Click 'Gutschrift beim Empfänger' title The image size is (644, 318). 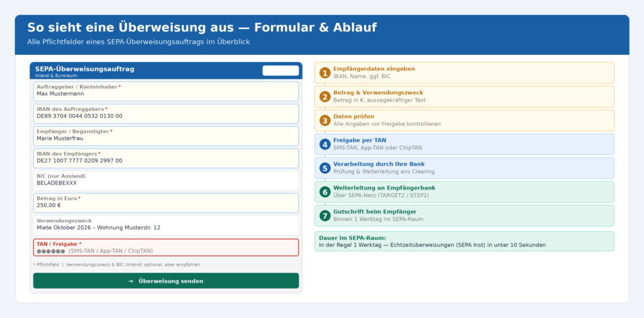[375, 212]
